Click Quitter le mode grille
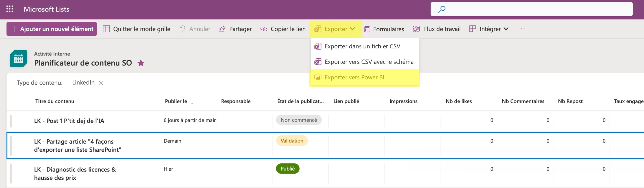The image size is (644, 188). pos(137,29)
